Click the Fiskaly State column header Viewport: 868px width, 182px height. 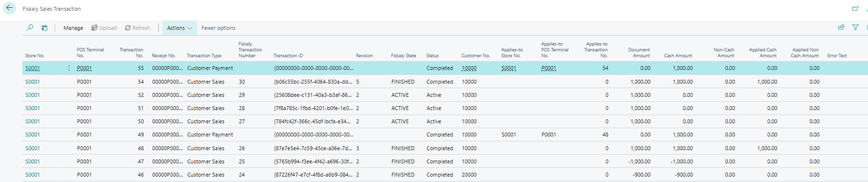[404, 56]
